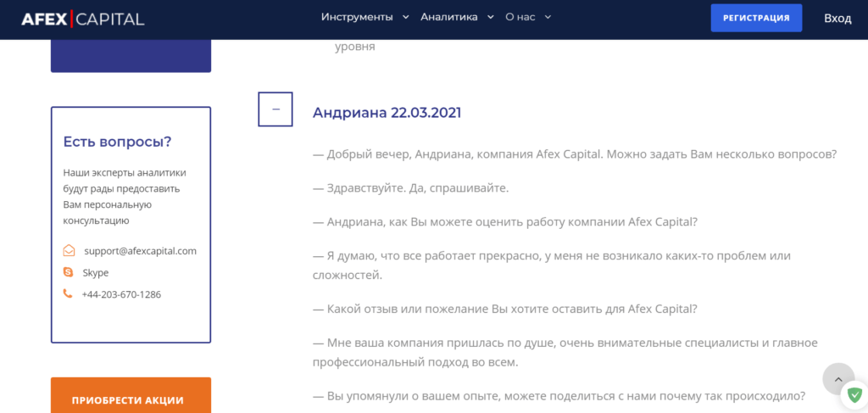The height and width of the screenshot is (413, 868).
Task: Click the Регистрация button
Action: coord(756,18)
